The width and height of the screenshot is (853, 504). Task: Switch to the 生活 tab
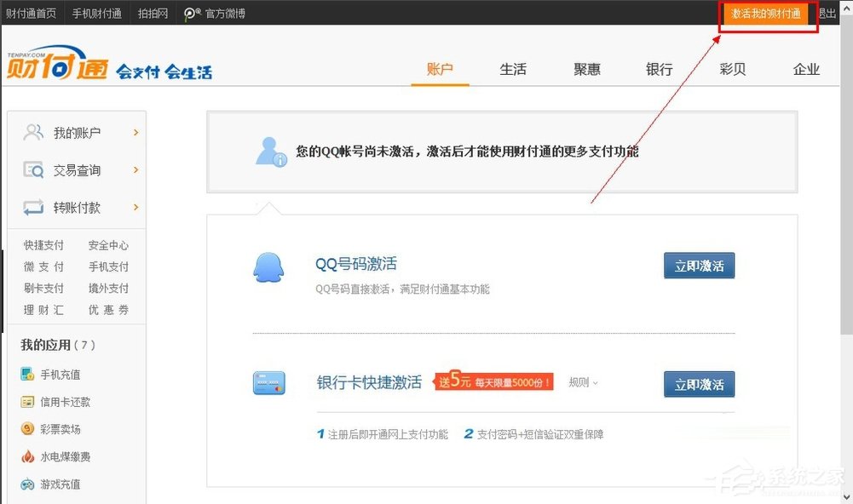click(x=513, y=69)
